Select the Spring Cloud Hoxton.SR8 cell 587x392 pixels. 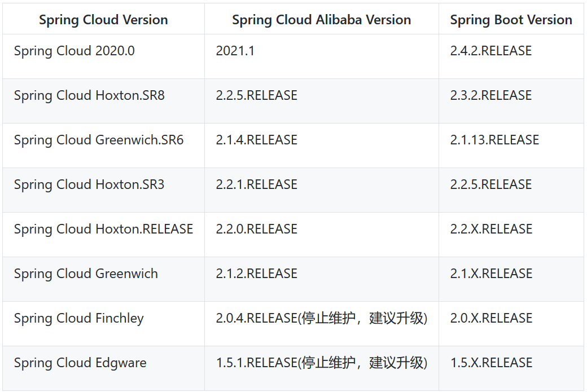103,101
